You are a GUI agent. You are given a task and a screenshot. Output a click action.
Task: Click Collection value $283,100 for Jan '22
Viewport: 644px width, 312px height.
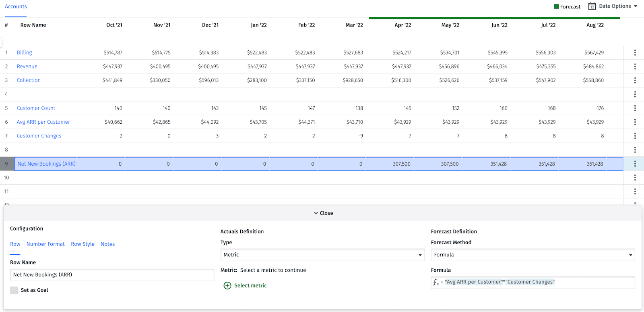click(x=257, y=80)
